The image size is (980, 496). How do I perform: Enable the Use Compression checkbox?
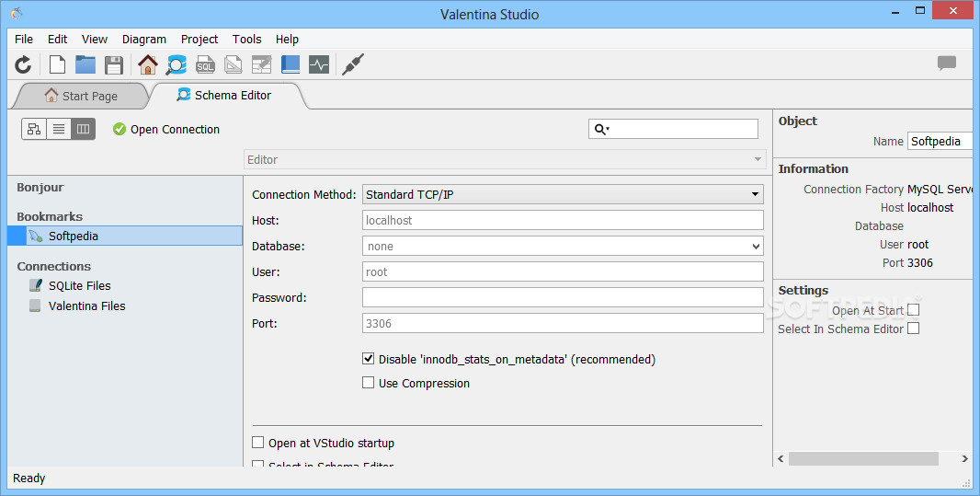coord(369,383)
